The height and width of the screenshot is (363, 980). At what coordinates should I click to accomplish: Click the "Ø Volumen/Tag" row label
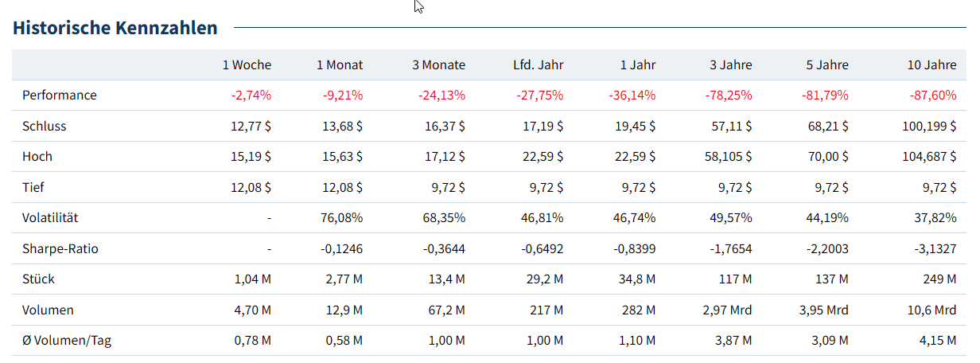pos(67,341)
